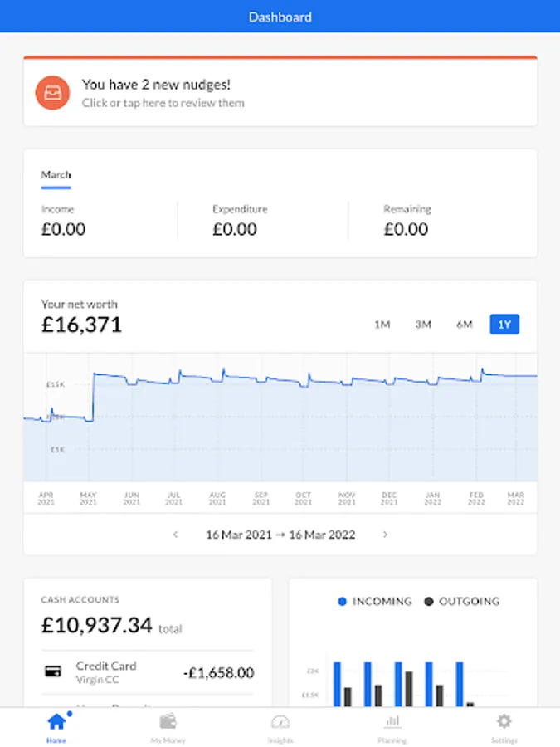560x747 pixels.
Task: Open the Insights gauge icon
Action: coord(280,721)
